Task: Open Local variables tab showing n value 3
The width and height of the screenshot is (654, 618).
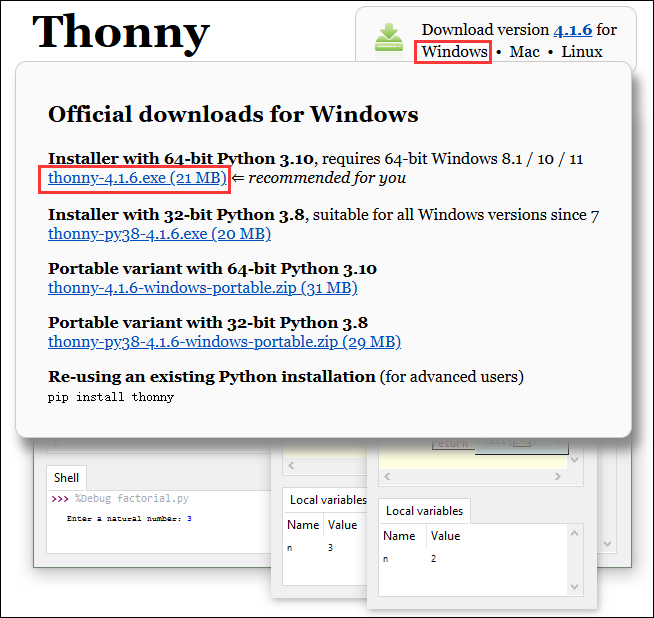Action: (x=326, y=500)
